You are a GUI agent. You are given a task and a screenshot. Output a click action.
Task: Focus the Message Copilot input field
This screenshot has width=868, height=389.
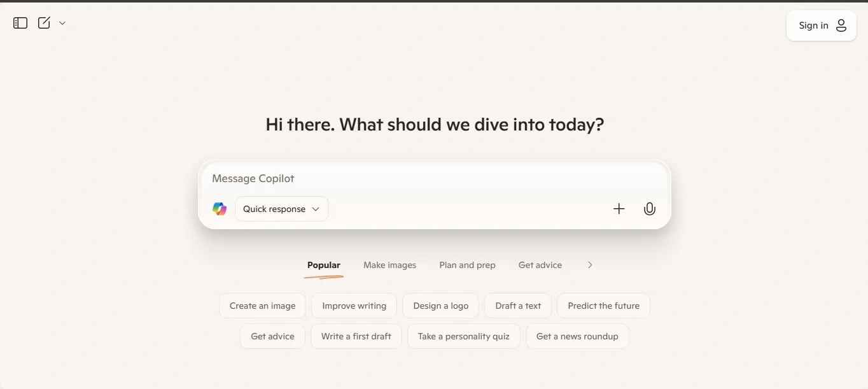pos(434,178)
